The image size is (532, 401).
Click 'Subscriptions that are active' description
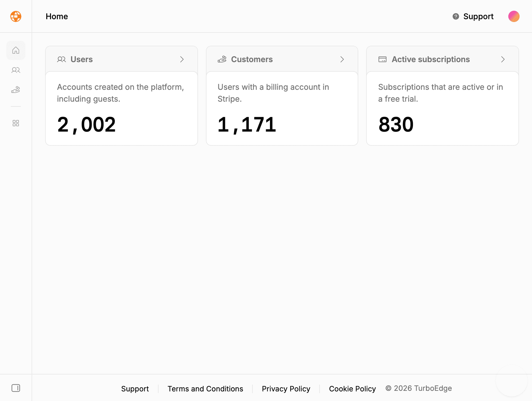(441, 93)
